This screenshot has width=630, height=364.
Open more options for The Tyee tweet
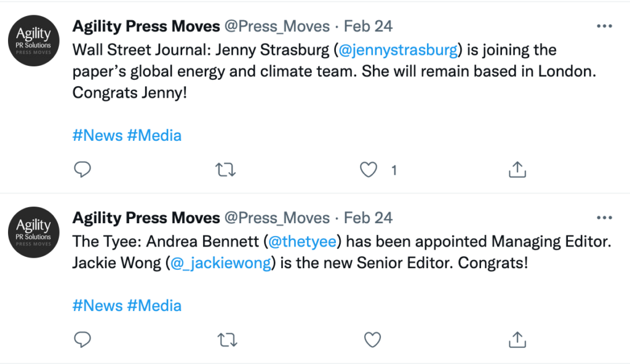[605, 218]
